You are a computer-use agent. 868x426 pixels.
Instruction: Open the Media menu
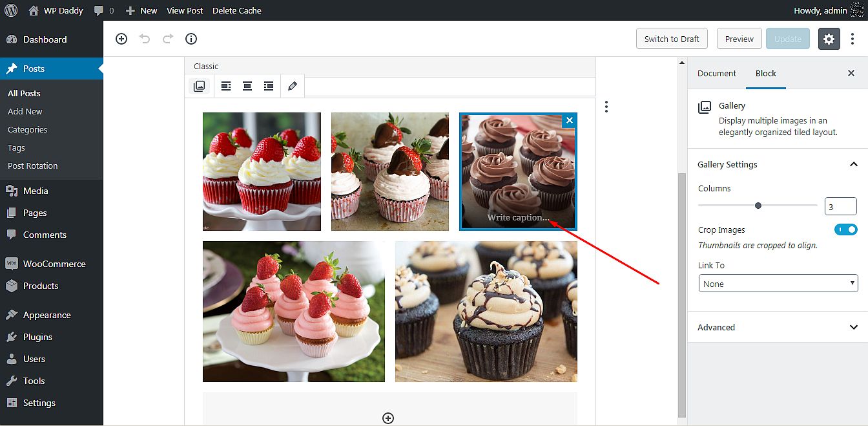(x=52, y=191)
